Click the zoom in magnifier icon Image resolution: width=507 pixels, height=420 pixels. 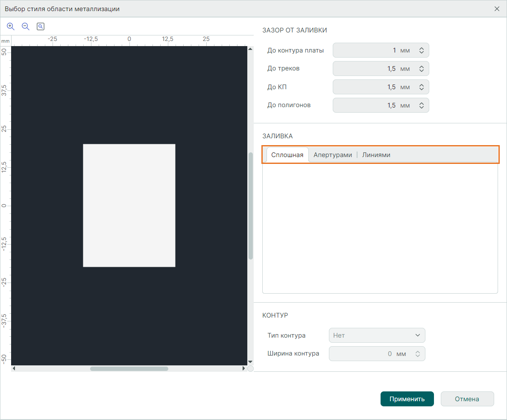pyautogui.click(x=11, y=26)
